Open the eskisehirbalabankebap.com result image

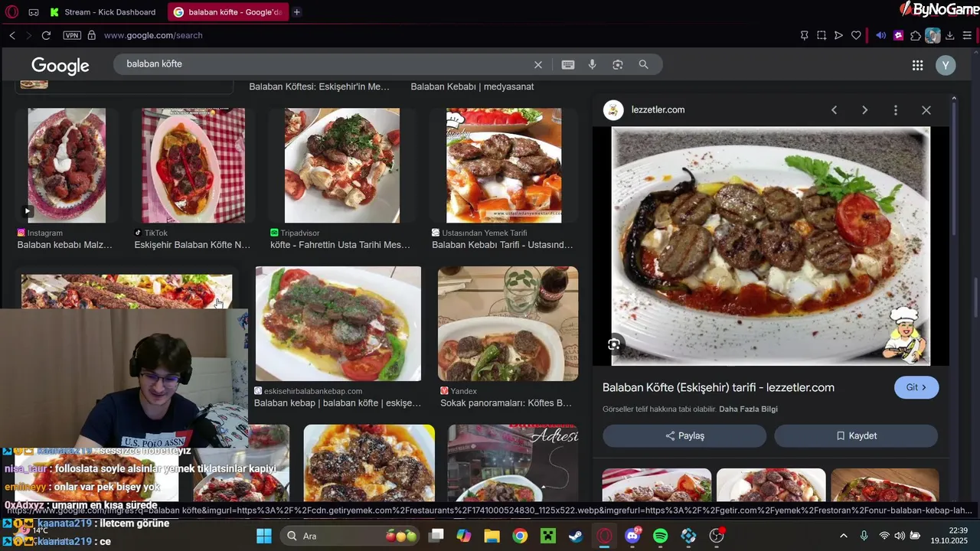pos(338,324)
